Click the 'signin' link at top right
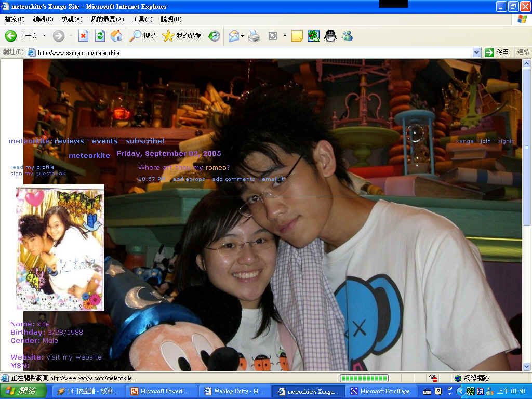 [506, 141]
